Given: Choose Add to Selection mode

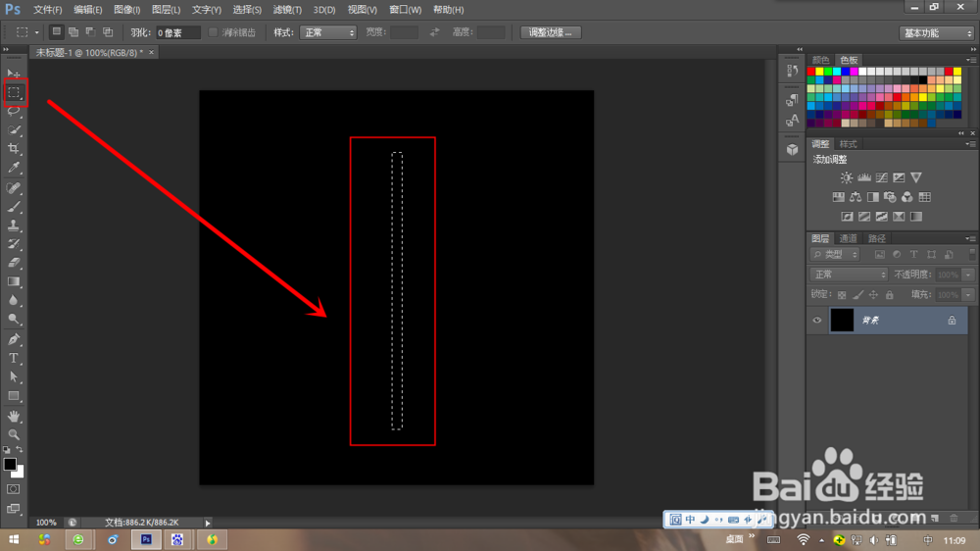Looking at the screenshot, I should [x=73, y=32].
